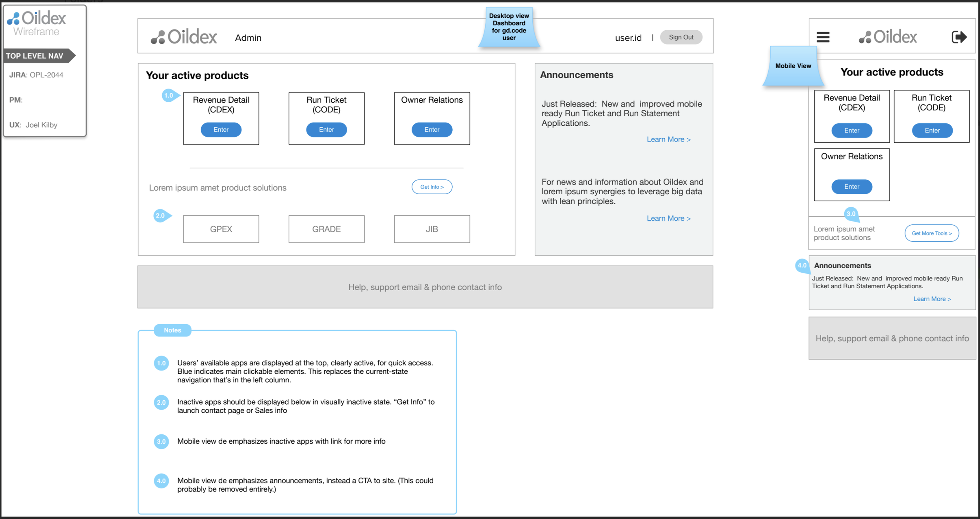Open the first Learn More > announcement link

[668, 139]
